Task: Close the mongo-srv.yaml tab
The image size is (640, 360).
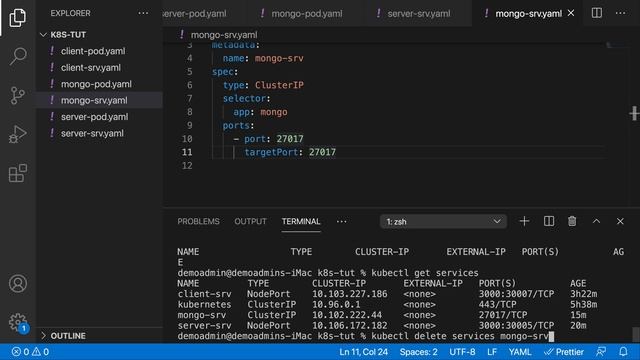Action: (571, 13)
